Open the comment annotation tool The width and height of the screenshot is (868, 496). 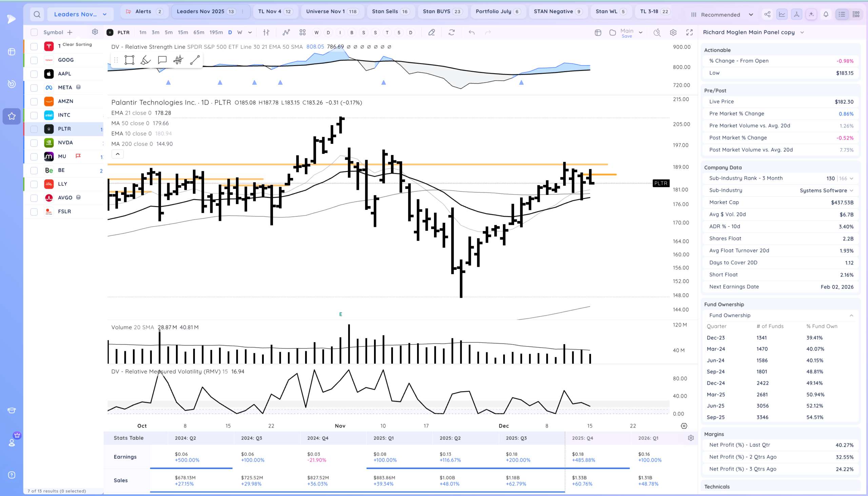162,60
